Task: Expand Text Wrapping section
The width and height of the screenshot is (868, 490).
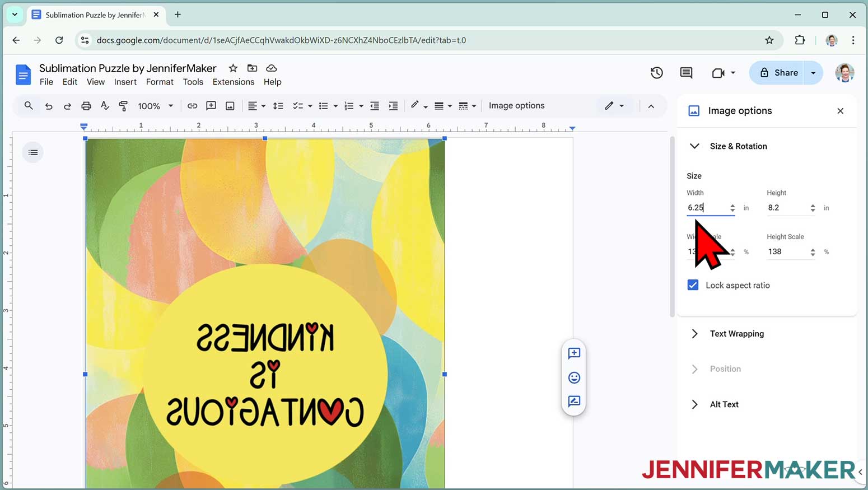Action: (694, 334)
